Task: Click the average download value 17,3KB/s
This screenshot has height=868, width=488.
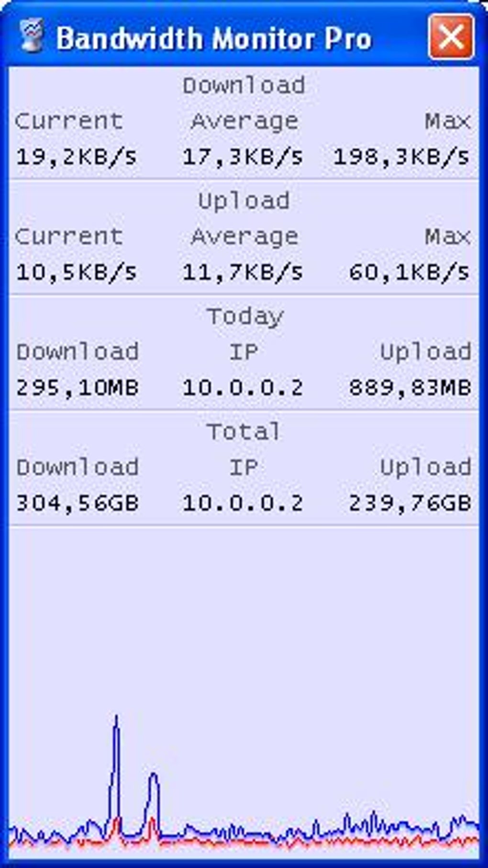Action: point(243,157)
